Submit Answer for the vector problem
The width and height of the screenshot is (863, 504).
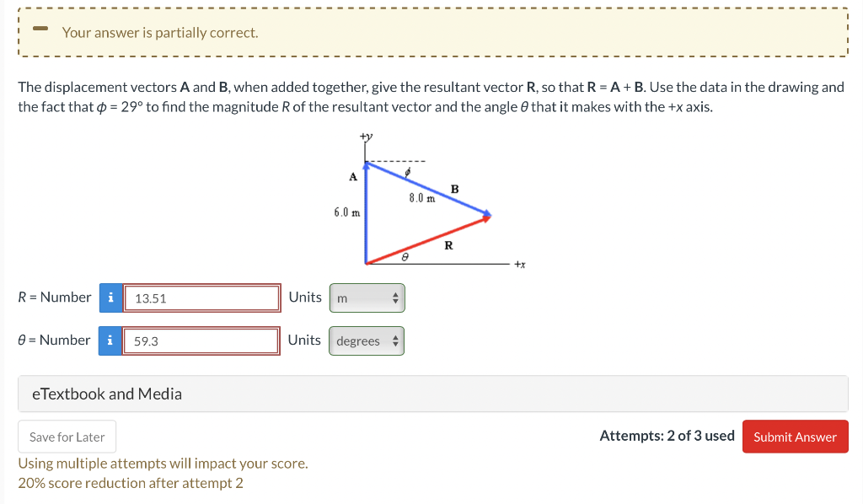pos(795,437)
